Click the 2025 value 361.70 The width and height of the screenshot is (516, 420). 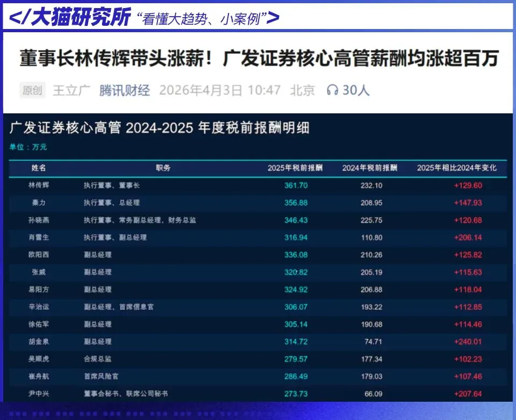coord(296,185)
